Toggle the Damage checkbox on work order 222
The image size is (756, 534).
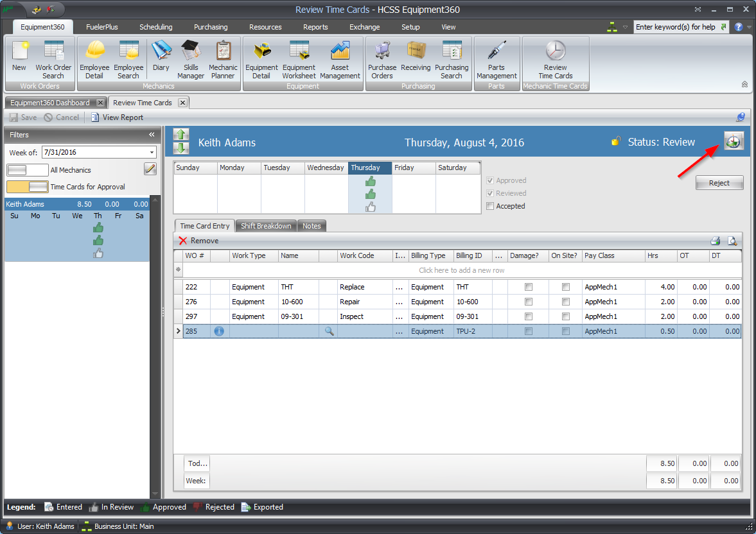click(529, 286)
